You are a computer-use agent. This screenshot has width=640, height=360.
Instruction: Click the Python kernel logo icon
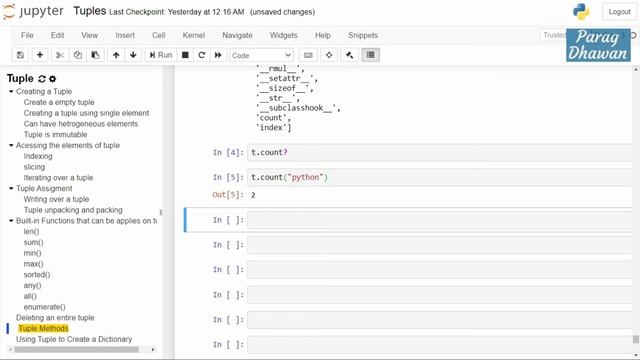point(581,11)
